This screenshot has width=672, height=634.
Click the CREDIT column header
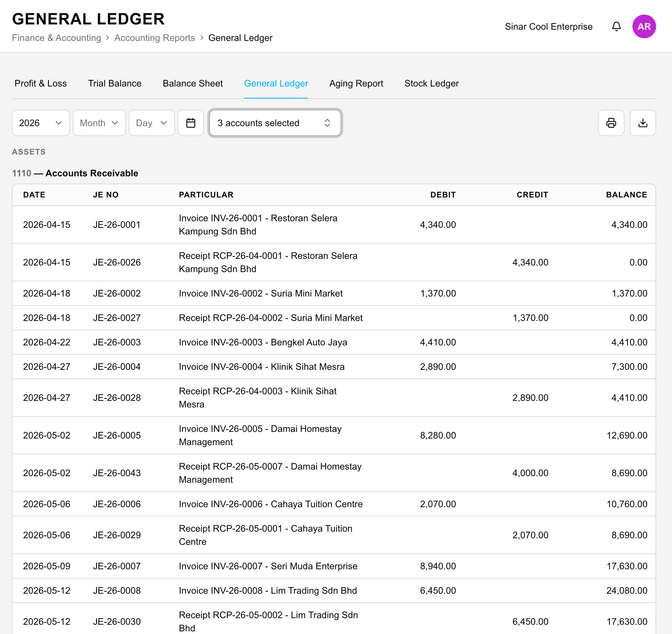532,195
